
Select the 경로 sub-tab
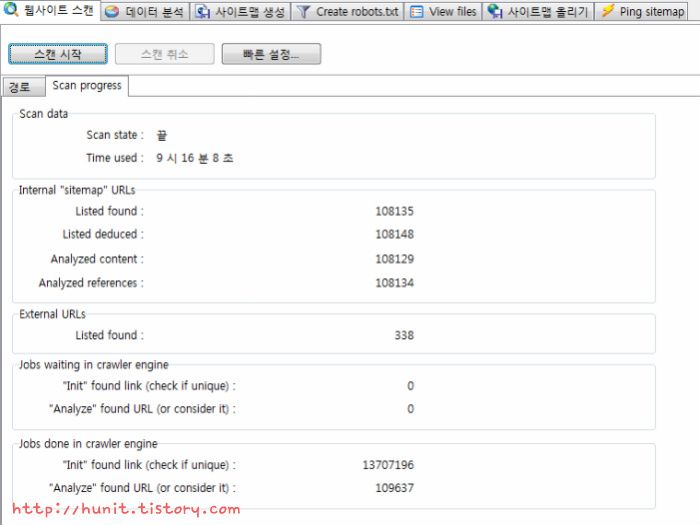pos(23,87)
